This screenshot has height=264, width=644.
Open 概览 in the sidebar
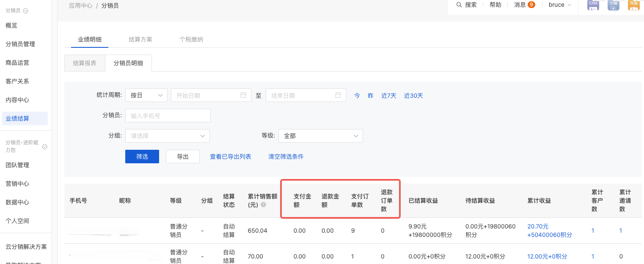(11, 25)
